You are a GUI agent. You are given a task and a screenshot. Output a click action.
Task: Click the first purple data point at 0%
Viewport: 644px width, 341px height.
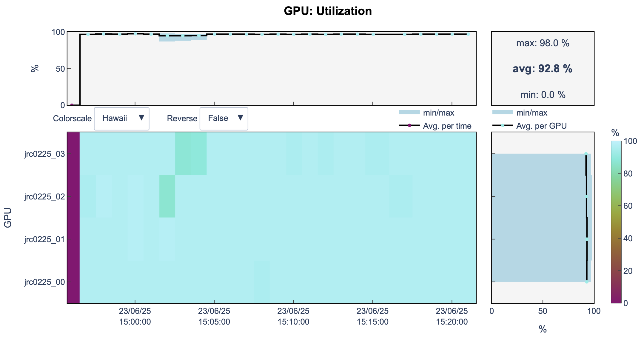click(x=72, y=105)
